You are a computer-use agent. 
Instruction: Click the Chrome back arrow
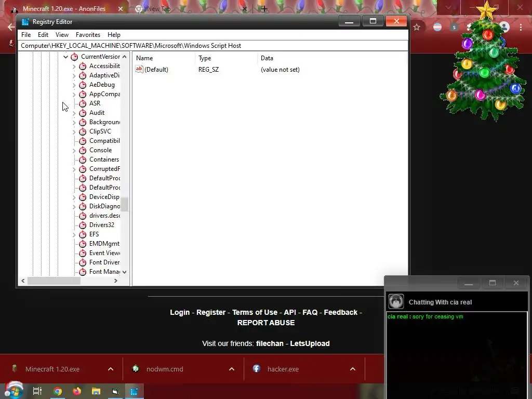click(11, 27)
